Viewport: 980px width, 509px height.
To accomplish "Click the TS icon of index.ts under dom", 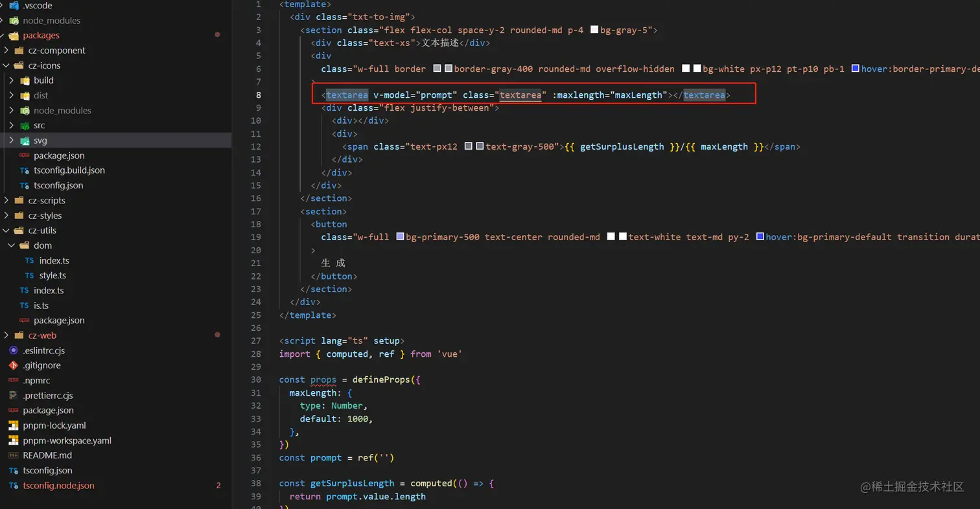I will click(x=30, y=260).
